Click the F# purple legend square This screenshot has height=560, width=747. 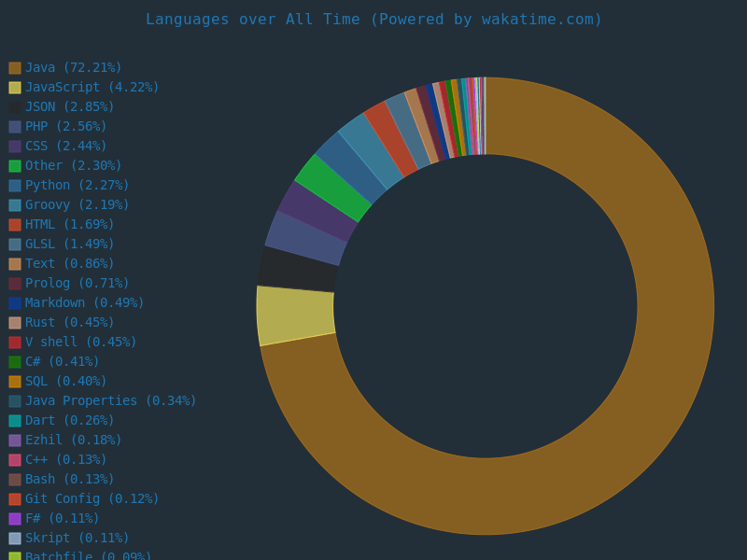(13, 518)
